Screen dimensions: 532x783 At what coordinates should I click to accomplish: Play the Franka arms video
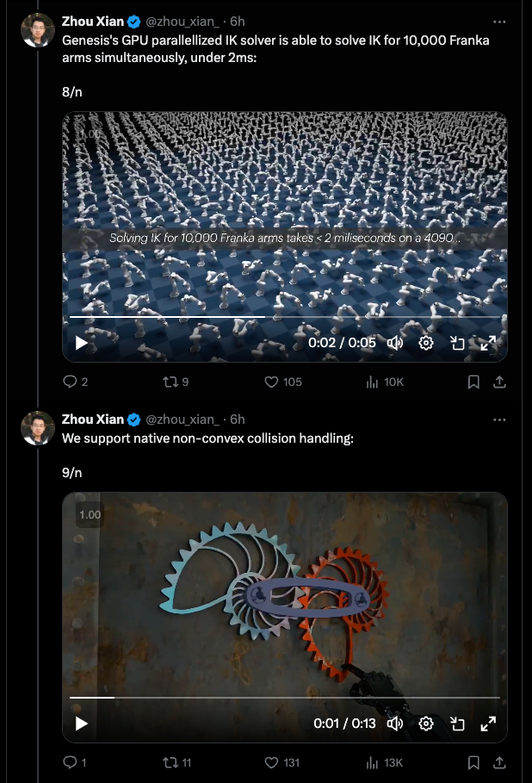click(79, 342)
